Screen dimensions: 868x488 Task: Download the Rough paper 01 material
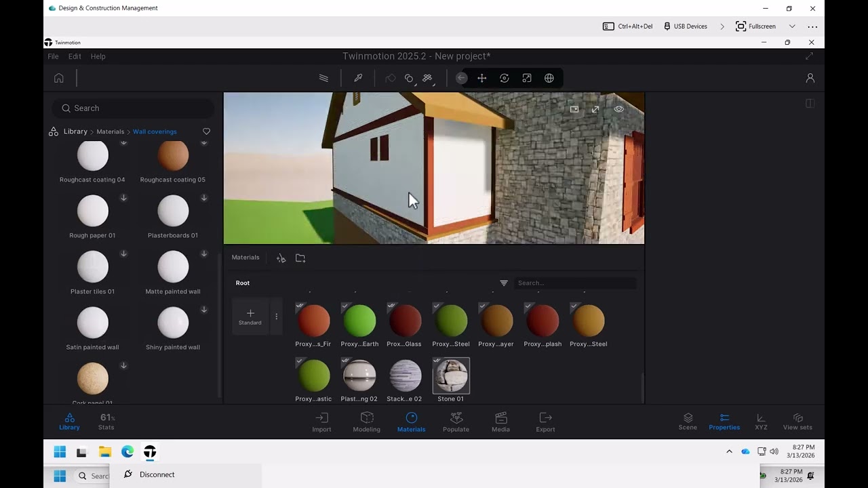pyautogui.click(x=123, y=198)
